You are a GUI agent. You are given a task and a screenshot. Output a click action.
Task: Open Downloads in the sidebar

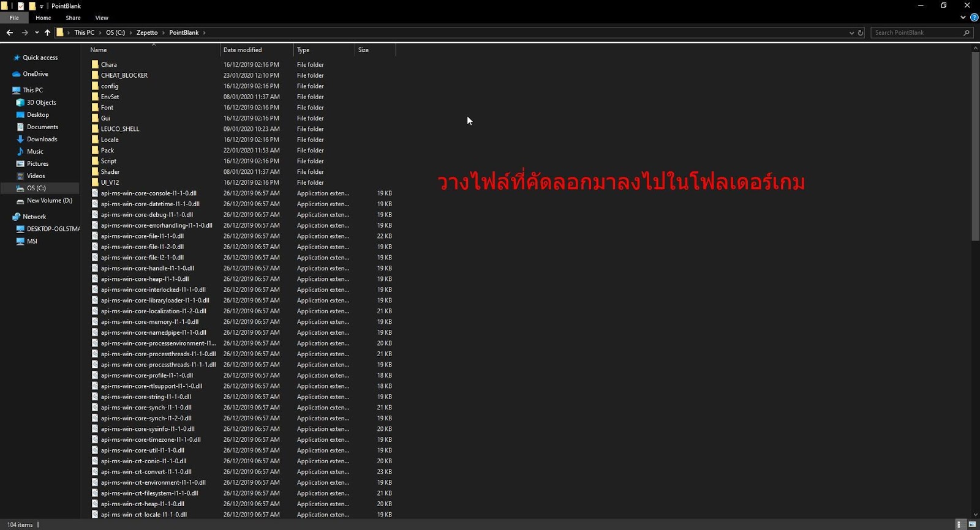click(42, 139)
